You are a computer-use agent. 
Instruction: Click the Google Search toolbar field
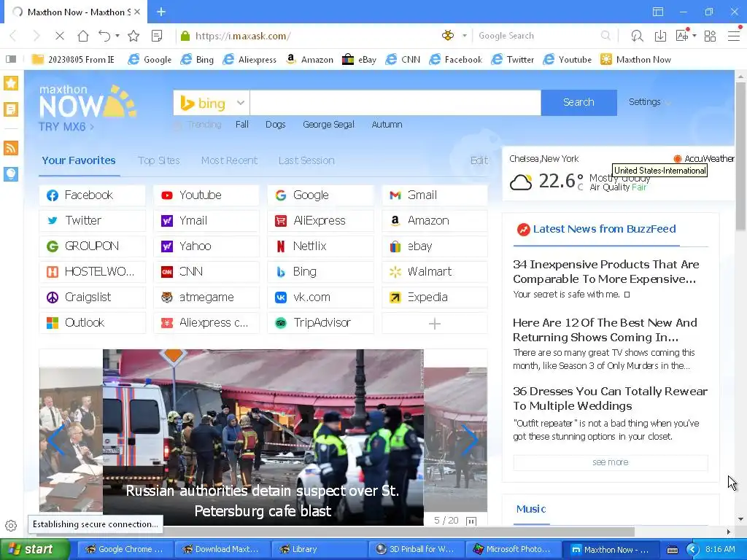pyautogui.click(x=538, y=36)
